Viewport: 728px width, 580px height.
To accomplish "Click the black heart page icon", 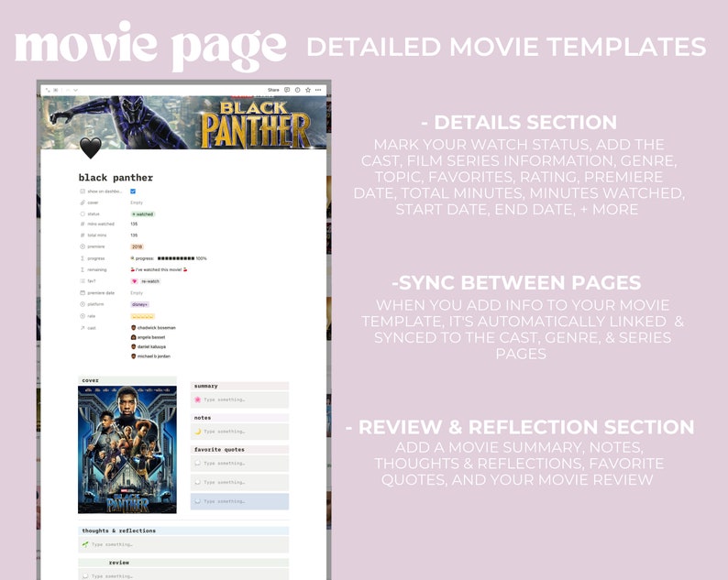I will (90, 148).
